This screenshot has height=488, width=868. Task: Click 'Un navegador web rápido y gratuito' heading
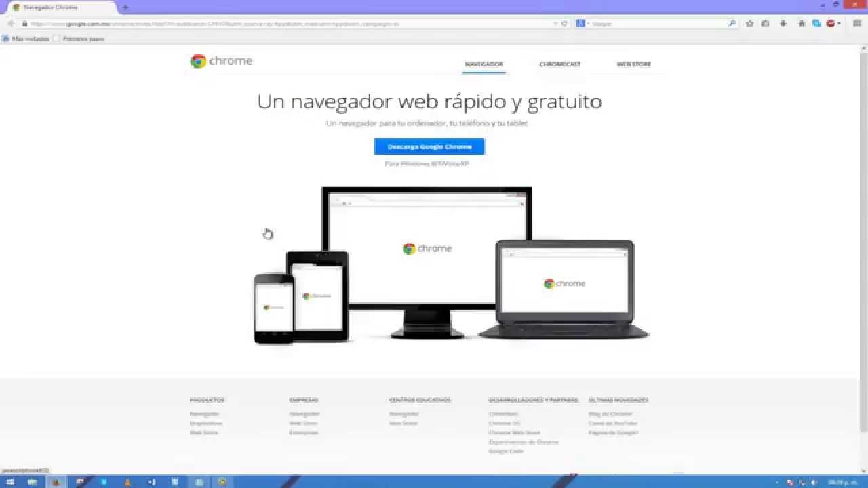coord(429,102)
